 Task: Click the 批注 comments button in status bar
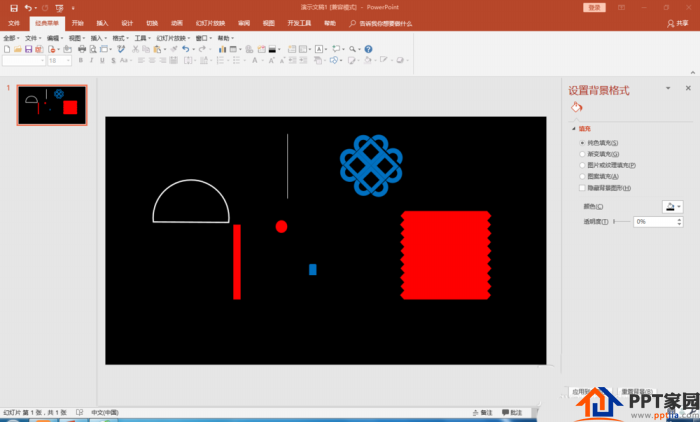tap(512, 413)
